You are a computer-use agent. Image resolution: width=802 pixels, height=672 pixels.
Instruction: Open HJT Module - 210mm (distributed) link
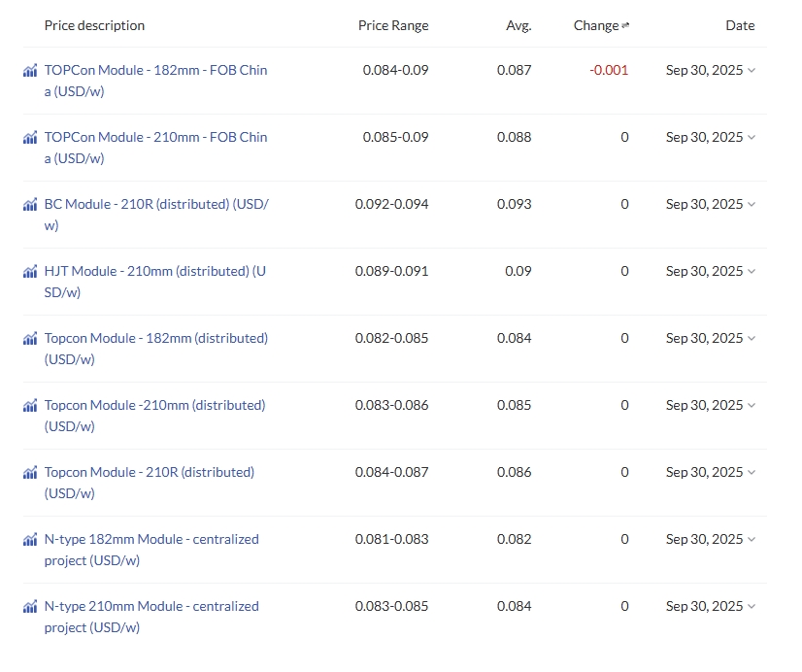coord(155,282)
